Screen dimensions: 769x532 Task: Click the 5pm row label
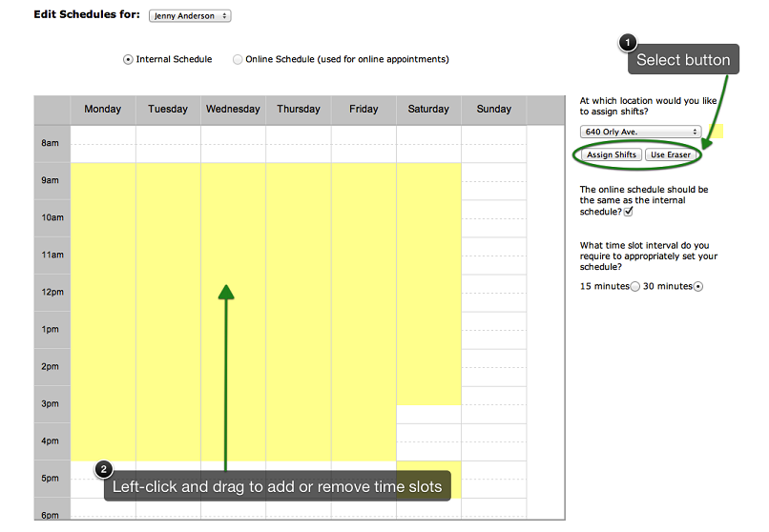tap(52, 479)
